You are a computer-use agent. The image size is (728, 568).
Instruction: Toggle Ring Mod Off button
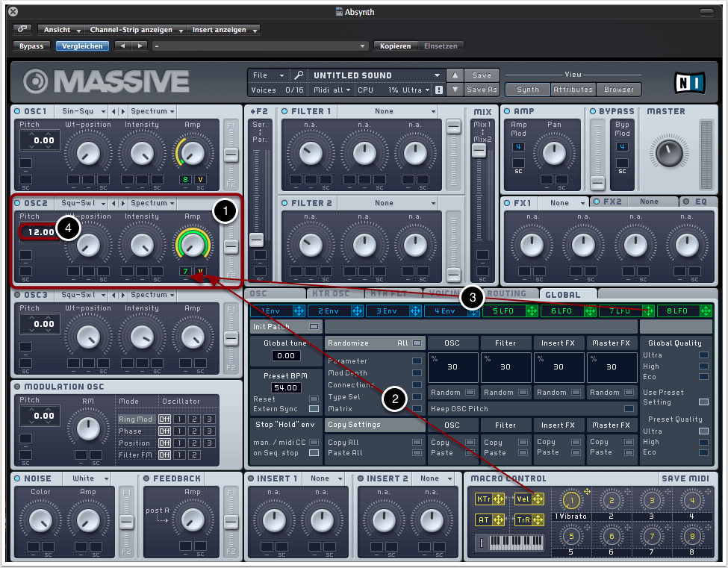(x=164, y=419)
